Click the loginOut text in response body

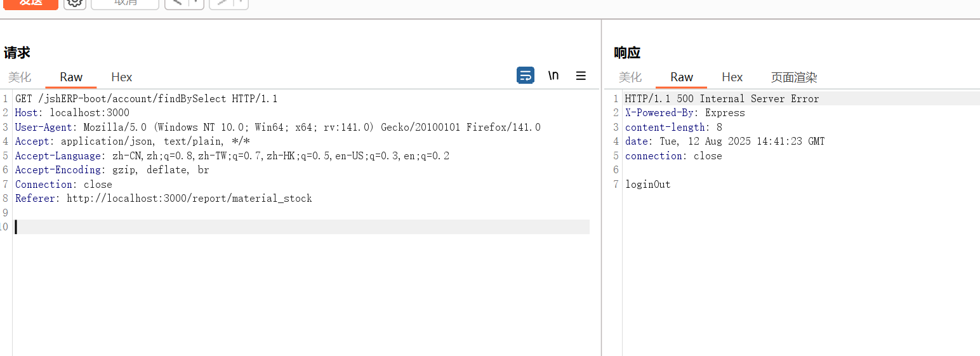647,185
